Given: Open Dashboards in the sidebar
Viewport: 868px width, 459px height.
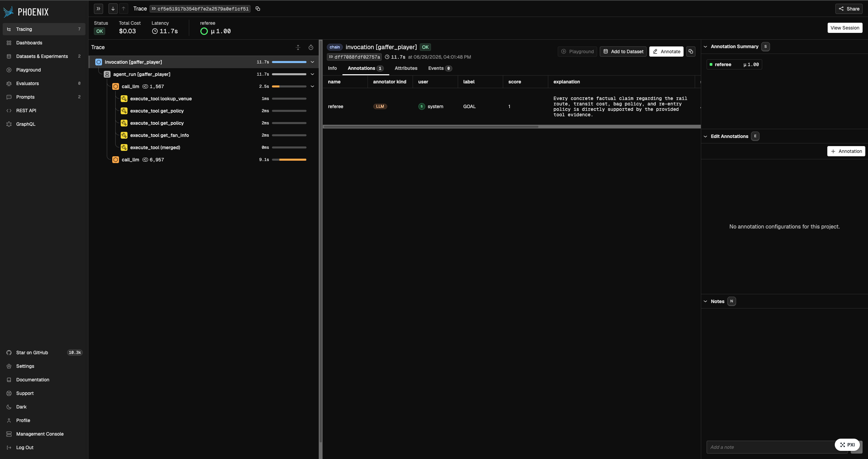Looking at the screenshot, I should click(x=44, y=43).
